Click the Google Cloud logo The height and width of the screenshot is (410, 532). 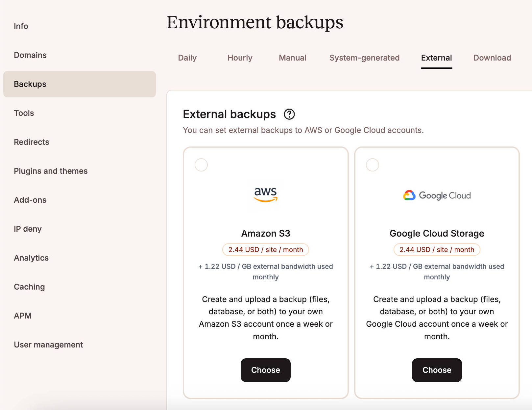[437, 195]
